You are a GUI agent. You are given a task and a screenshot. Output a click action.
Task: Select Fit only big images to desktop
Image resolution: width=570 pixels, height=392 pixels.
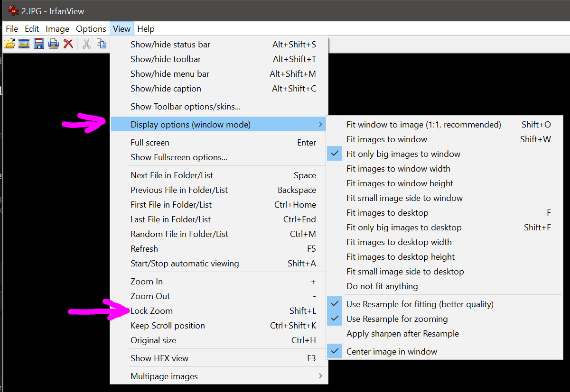point(445,228)
